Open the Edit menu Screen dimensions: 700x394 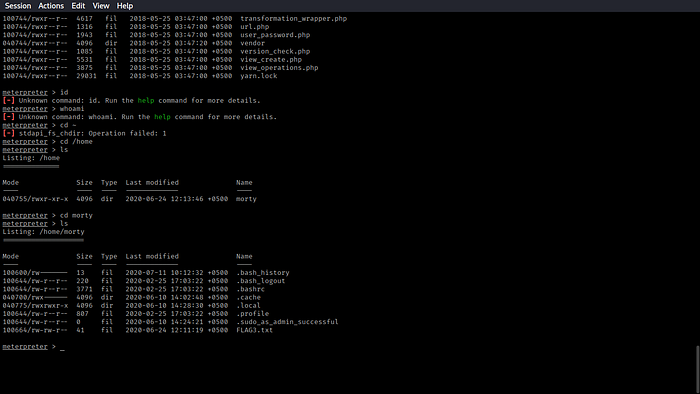[x=78, y=6]
